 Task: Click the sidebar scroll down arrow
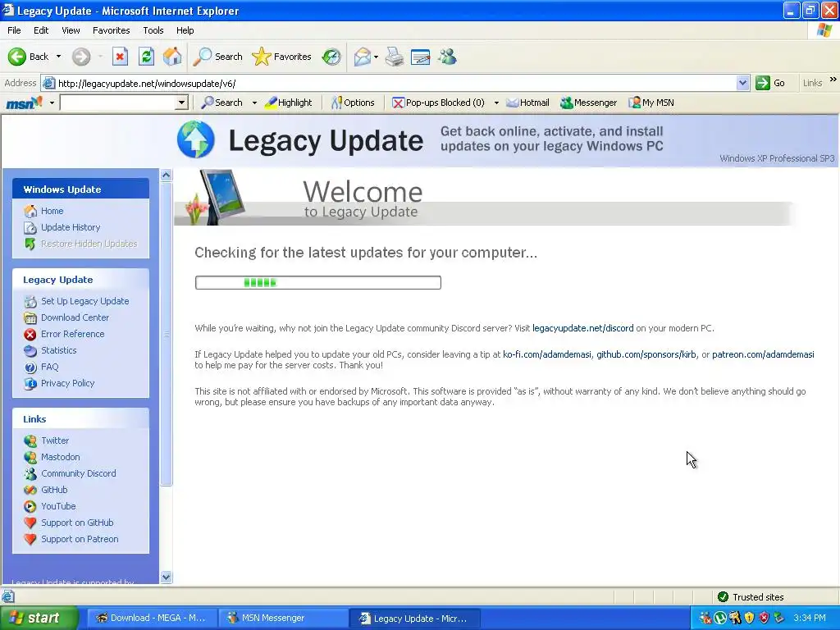pyautogui.click(x=166, y=577)
